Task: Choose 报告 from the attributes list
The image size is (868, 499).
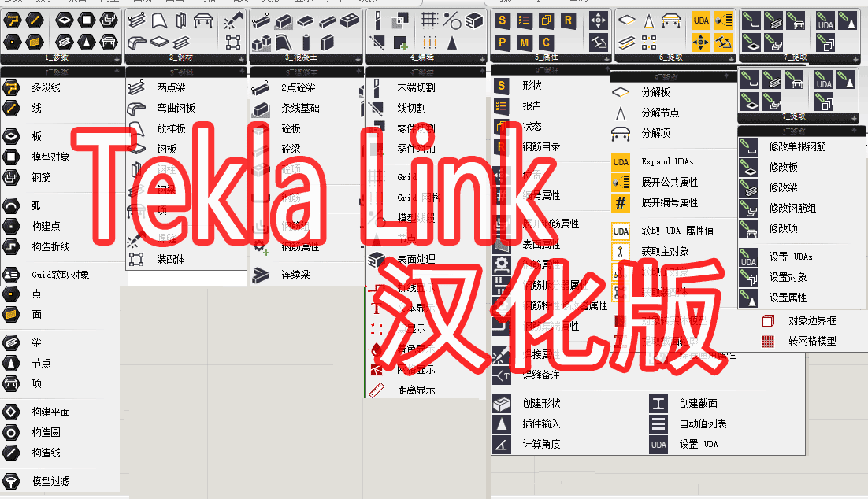Action: [x=532, y=105]
